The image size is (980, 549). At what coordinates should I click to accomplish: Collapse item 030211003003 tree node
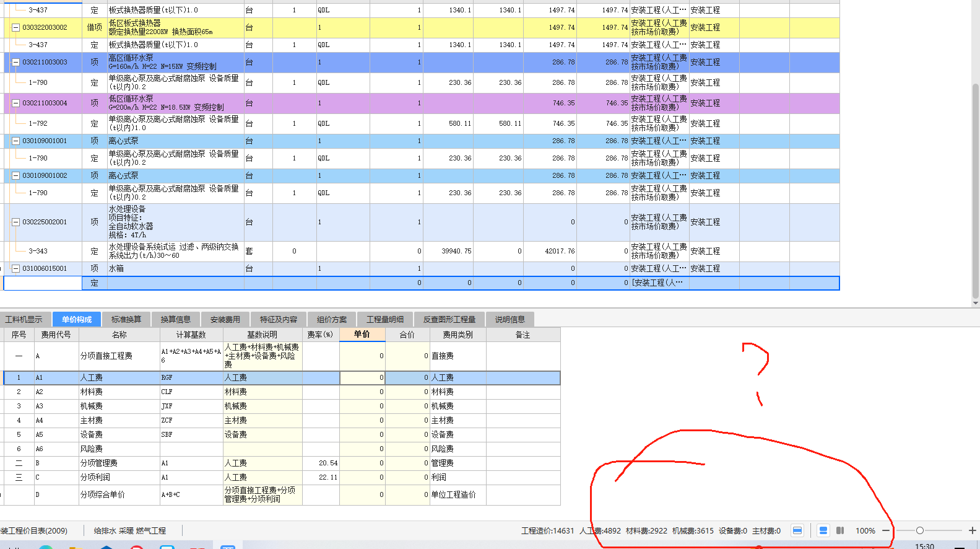[x=15, y=62]
